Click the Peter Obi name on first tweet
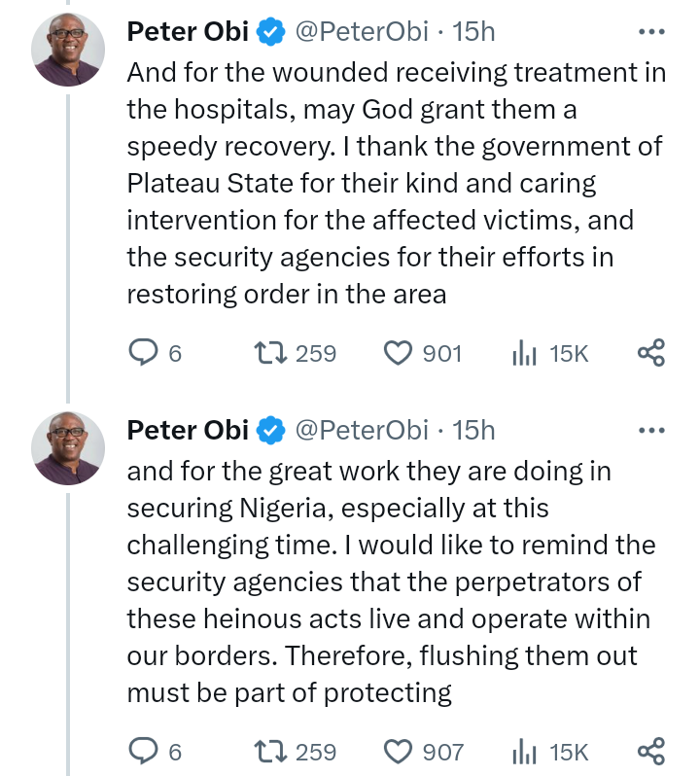 (x=188, y=32)
